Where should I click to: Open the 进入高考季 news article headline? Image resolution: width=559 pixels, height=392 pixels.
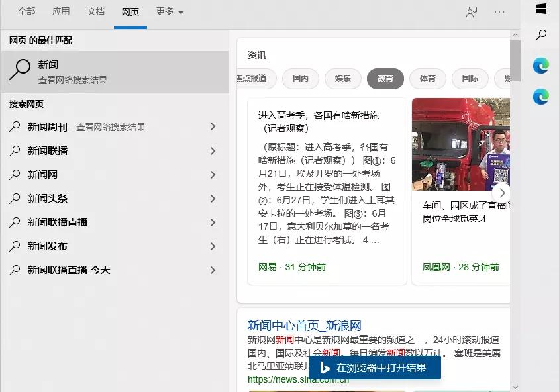coord(319,122)
